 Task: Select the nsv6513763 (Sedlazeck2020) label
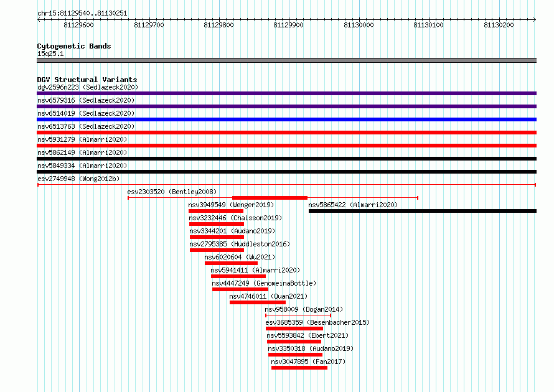coord(86,126)
